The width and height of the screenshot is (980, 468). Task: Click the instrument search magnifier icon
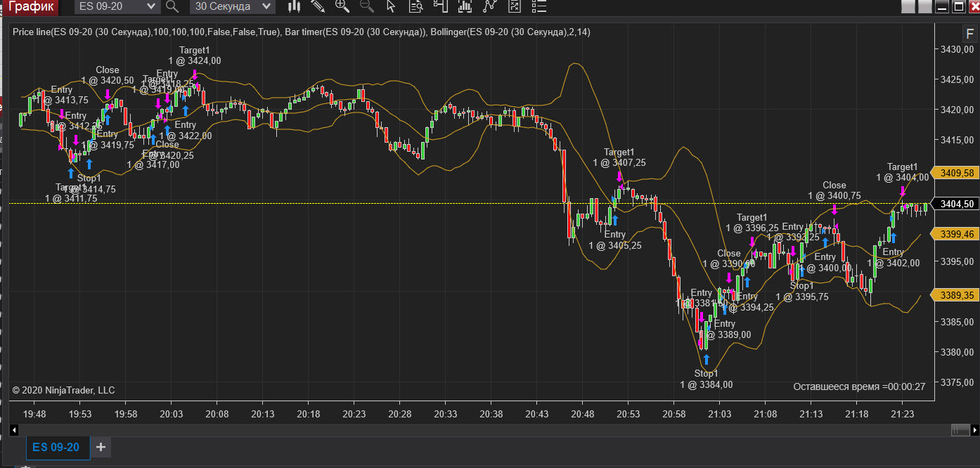(172, 6)
